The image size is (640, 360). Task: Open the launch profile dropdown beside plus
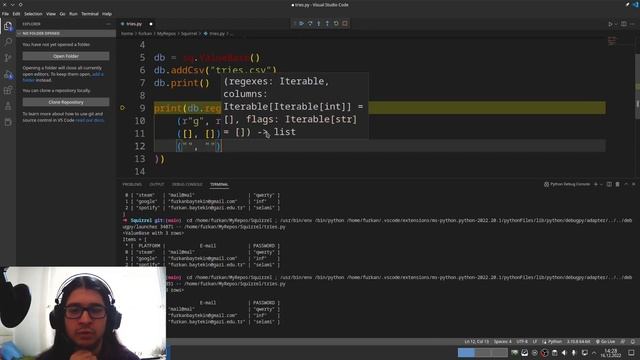pos(601,184)
